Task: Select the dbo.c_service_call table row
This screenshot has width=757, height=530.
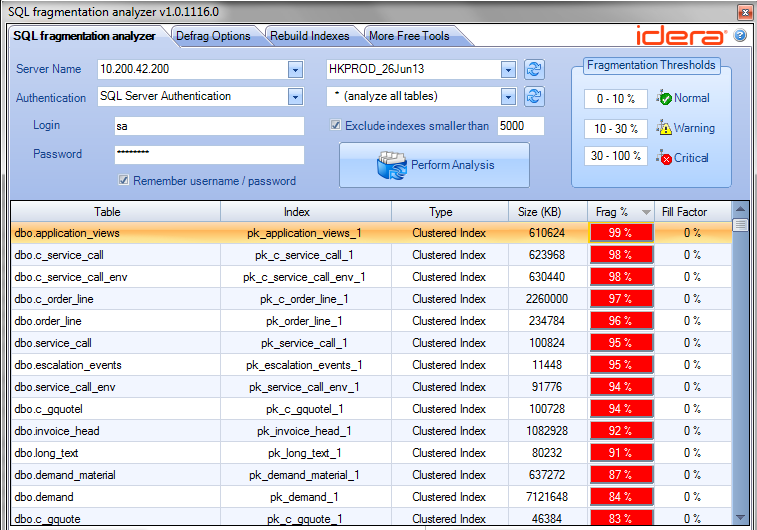Action: (x=371, y=255)
